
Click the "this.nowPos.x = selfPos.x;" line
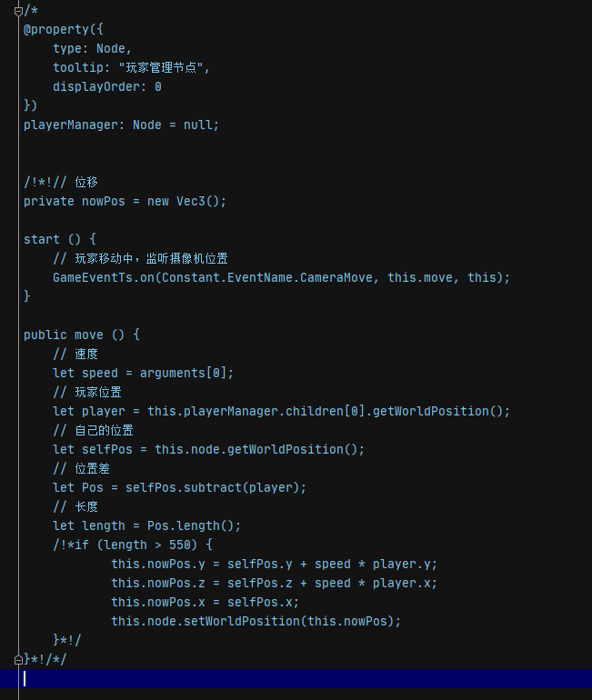point(205,602)
